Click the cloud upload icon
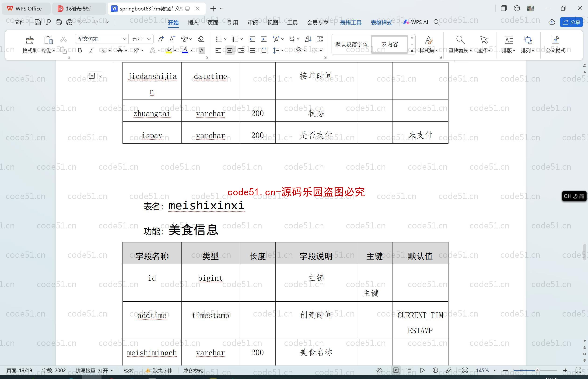The height and width of the screenshot is (379, 588). (x=552, y=22)
